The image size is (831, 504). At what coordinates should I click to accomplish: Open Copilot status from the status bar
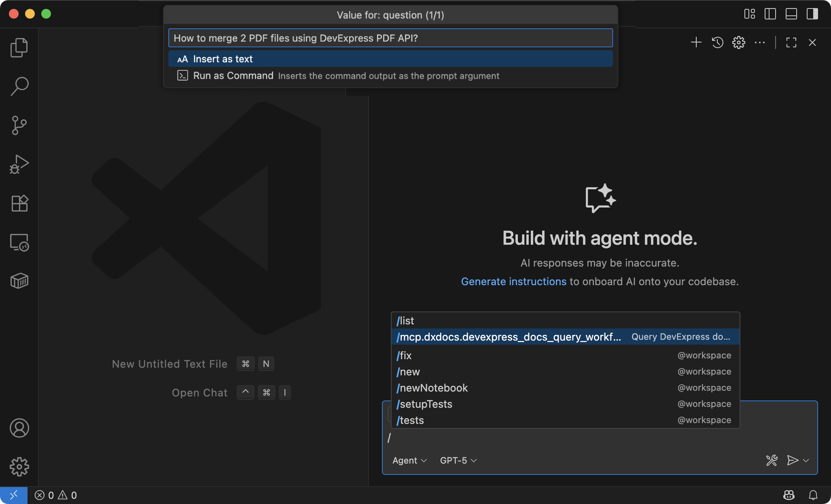788,495
